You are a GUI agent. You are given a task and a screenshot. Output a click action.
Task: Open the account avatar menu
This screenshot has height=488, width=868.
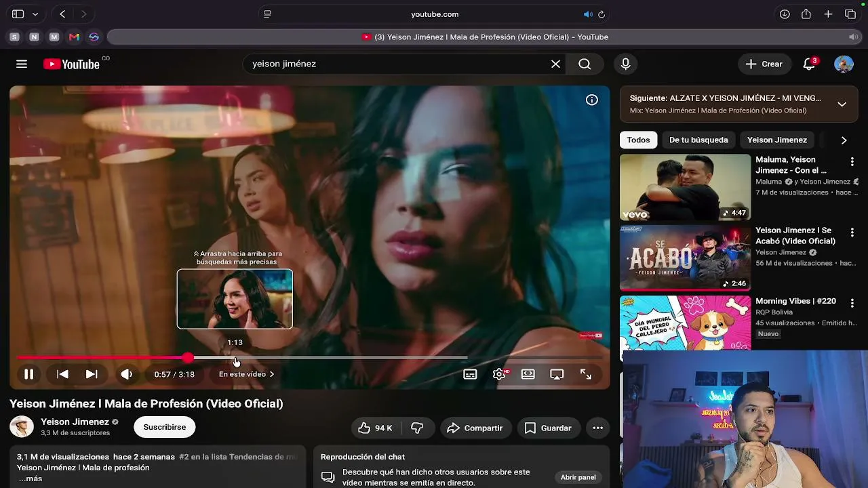(x=844, y=64)
